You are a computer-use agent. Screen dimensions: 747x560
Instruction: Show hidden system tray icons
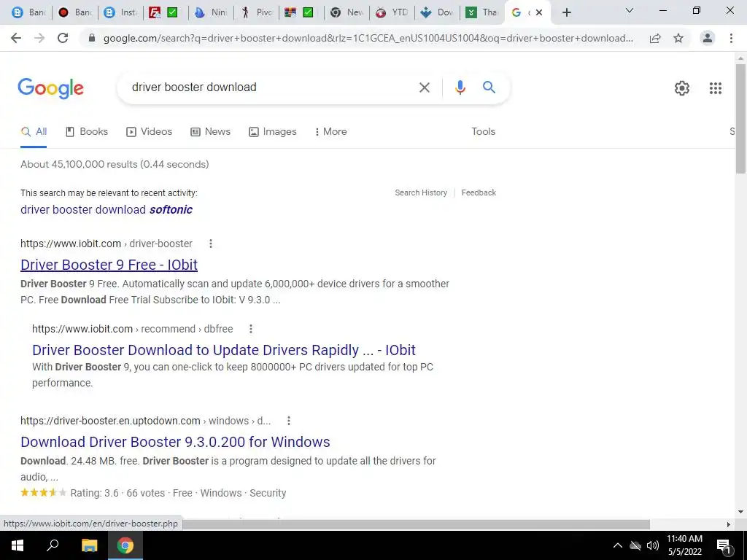pyautogui.click(x=617, y=545)
